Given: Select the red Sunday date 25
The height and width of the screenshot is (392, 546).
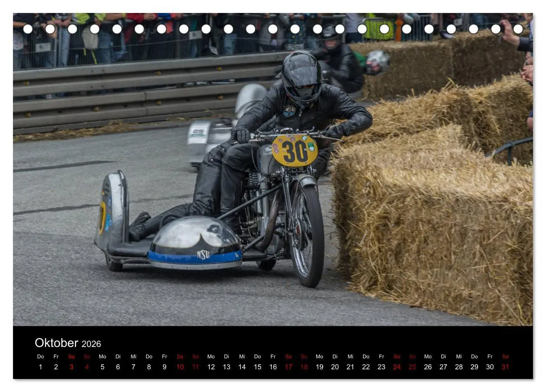Looking at the screenshot, I should click(x=413, y=367).
